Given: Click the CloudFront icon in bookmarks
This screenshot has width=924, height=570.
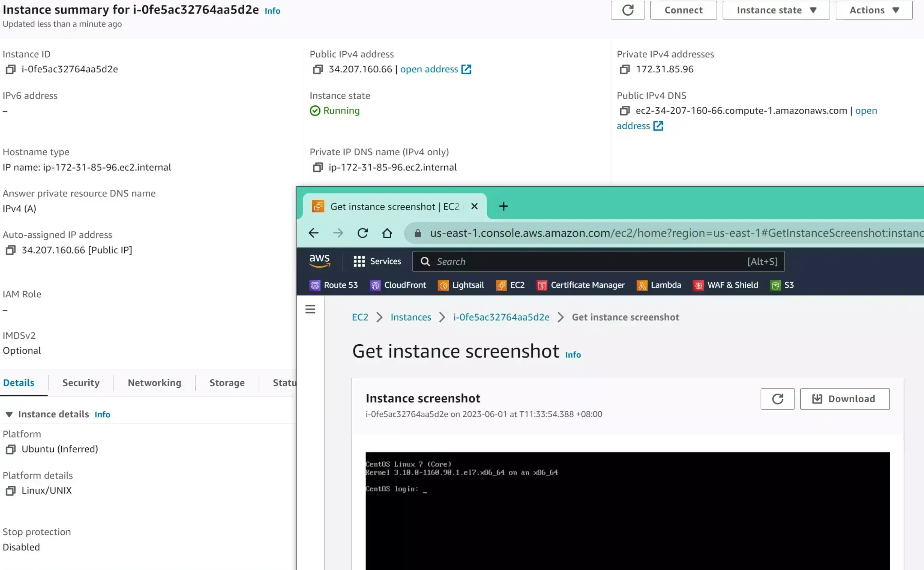Looking at the screenshot, I should click(x=374, y=285).
